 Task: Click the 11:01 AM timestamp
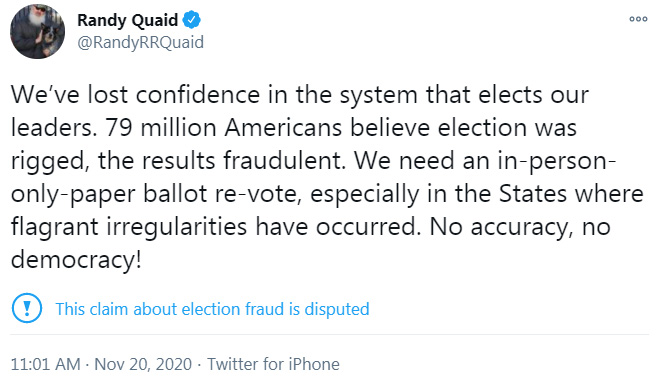pyautogui.click(x=45, y=364)
